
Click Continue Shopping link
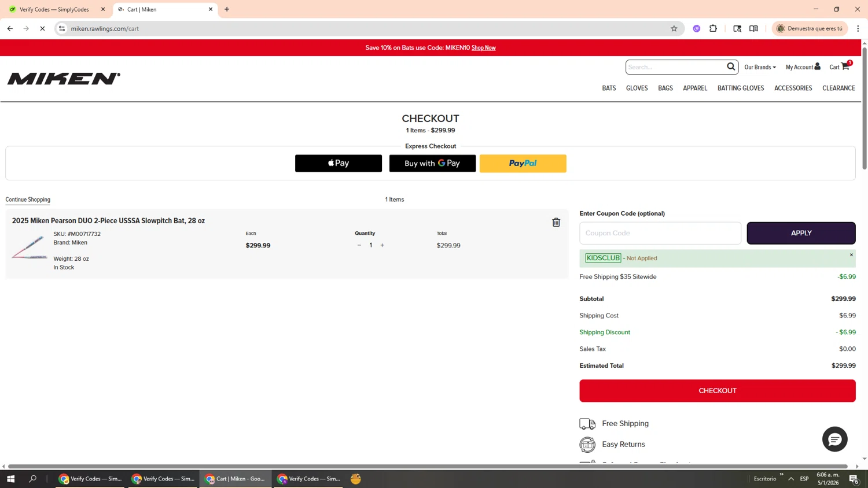pyautogui.click(x=28, y=199)
